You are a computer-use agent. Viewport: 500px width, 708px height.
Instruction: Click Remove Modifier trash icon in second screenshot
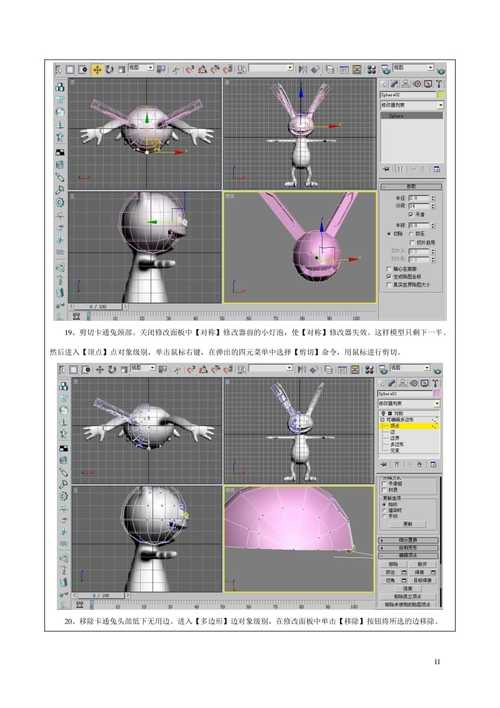point(419,465)
